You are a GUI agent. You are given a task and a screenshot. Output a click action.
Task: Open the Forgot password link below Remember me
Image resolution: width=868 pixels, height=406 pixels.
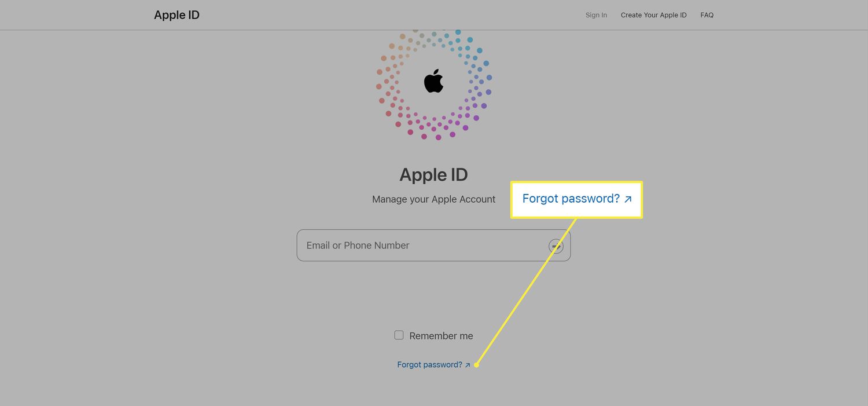[x=429, y=365]
